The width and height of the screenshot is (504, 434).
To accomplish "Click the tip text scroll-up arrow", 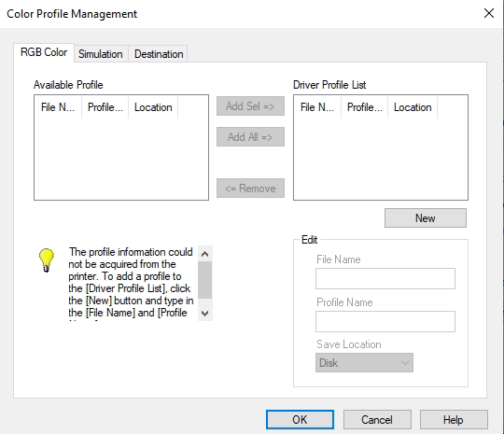I will pos(204,254).
